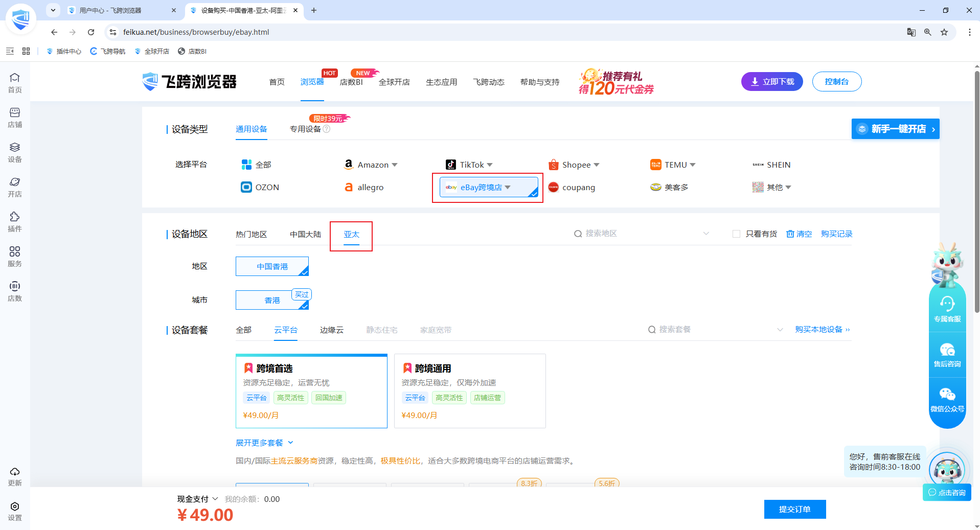The image size is (980, 530).
Task: Open the 搜索套餐 dropdown chevron
Action: pos(780,330)
